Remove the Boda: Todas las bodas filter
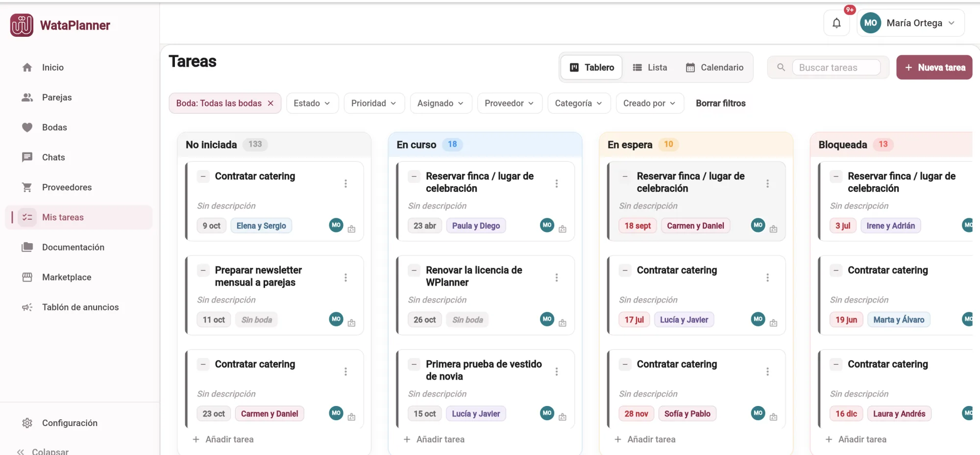 tap(270, 103)
